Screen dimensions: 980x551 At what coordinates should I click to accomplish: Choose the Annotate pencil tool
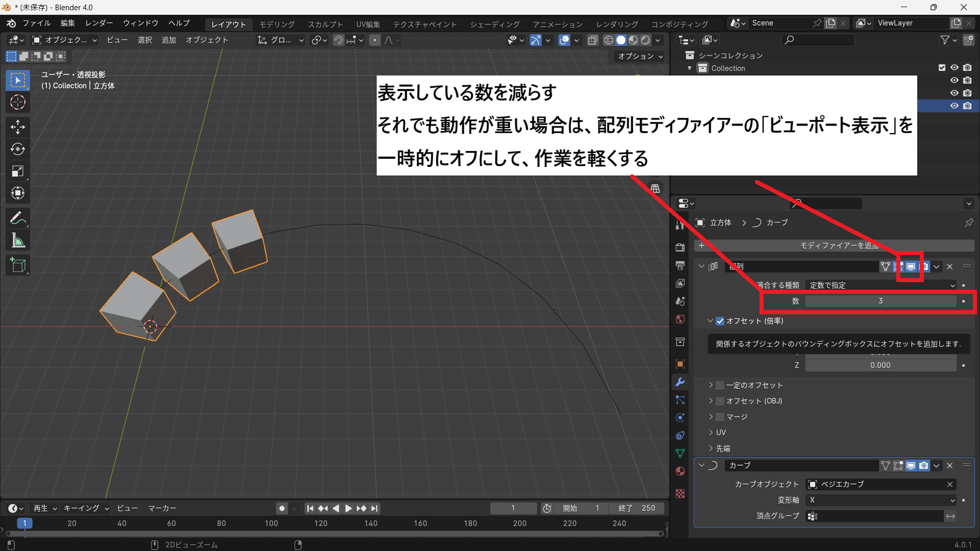coord(18,218)
